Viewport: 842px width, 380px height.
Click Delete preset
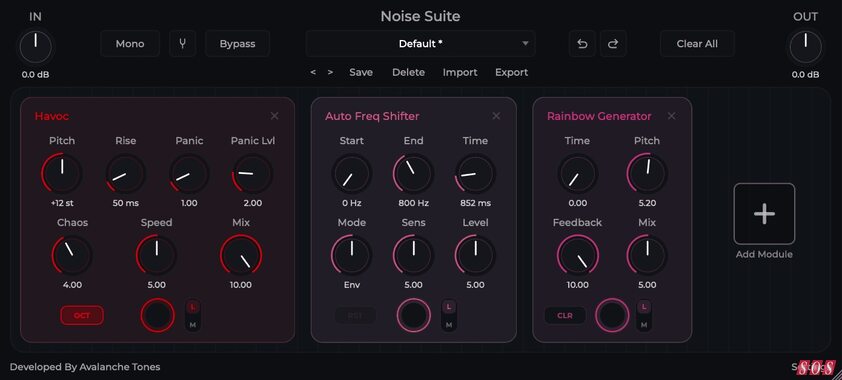pyautogui.click(x=409, y=72)
